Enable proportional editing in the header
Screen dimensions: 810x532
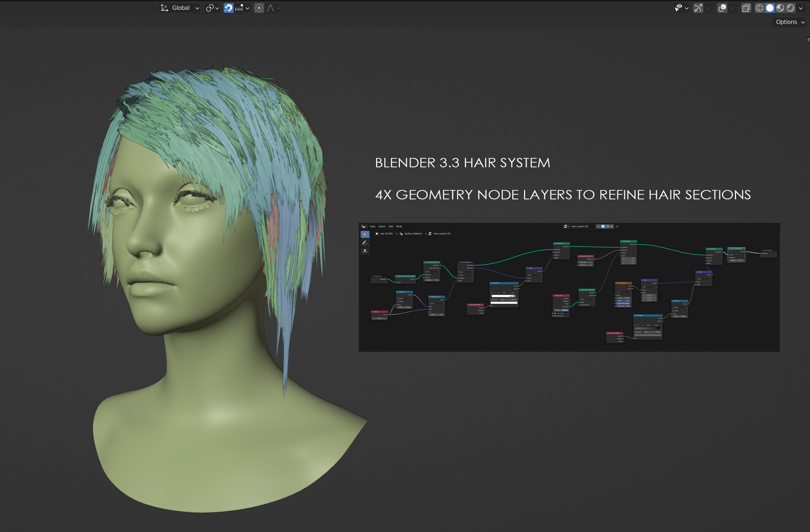[259, 8]
